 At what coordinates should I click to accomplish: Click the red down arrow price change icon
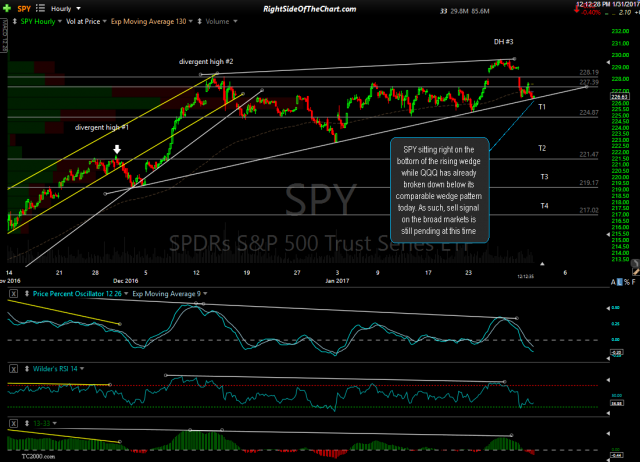[x=576, y=10]
